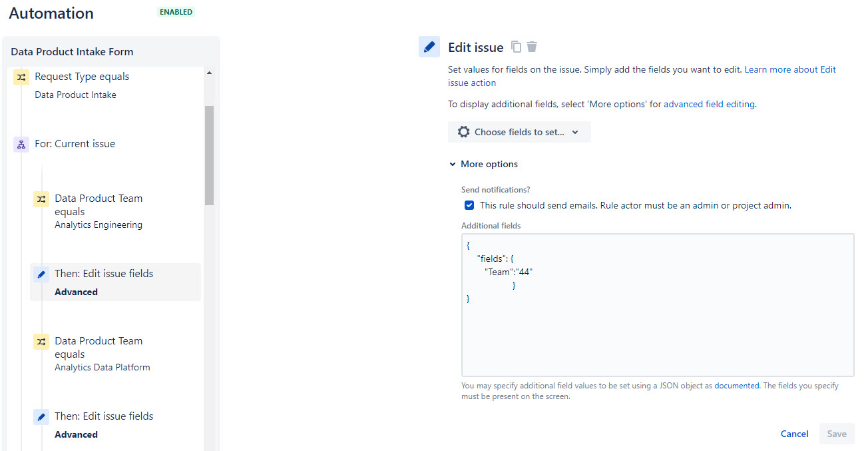Image resolution: width=868 pixels, height=451 pixels.
Task: Click into the Additional fields JSON box
Action: [658, 305]
